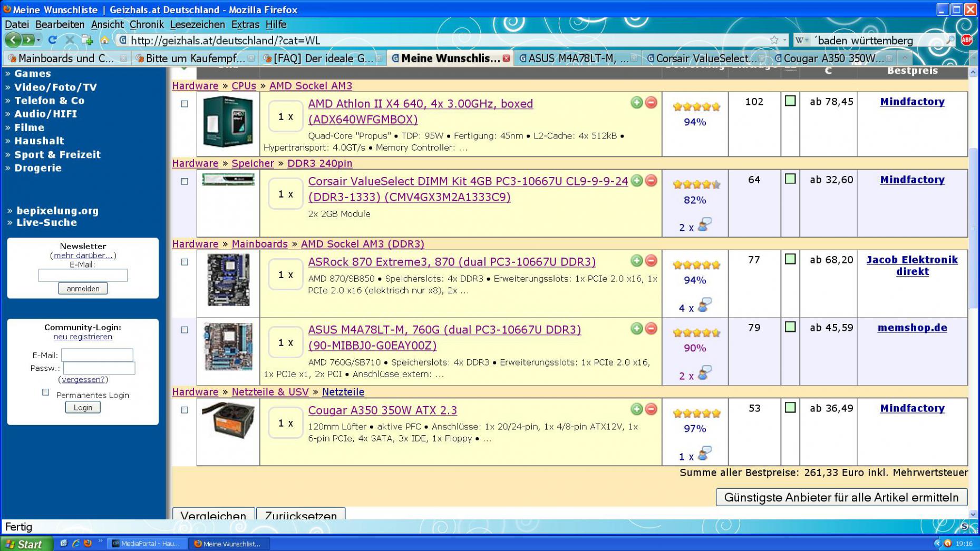Launch Firefox from the quick launch bar
The width and height of the screenshot is (980, 551).
coord(88,543)
